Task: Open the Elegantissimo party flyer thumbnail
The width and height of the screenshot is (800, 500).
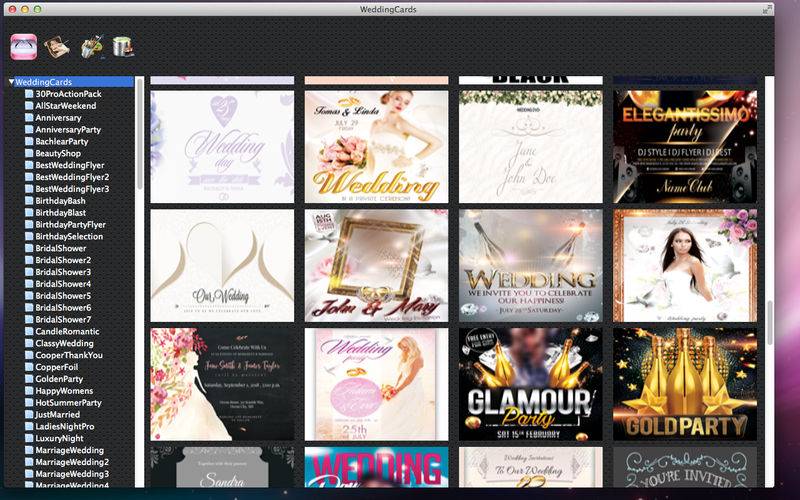Action: pyautogui.click(x=685, y=147)
